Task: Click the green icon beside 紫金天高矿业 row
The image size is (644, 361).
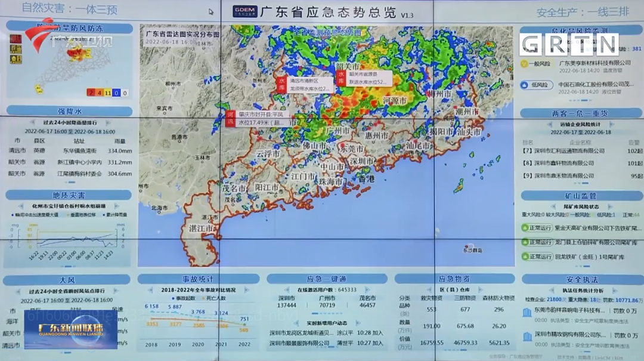Action: pyautogui.click(x=525, y=227)
